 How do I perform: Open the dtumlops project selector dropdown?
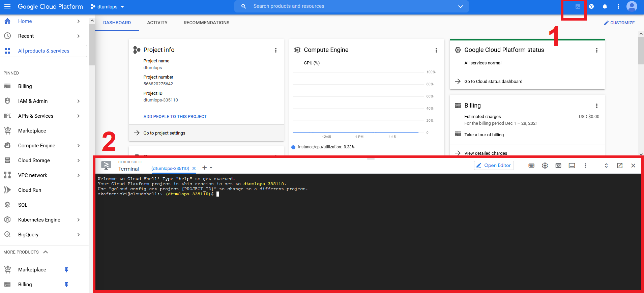click(x=108, y=7)
